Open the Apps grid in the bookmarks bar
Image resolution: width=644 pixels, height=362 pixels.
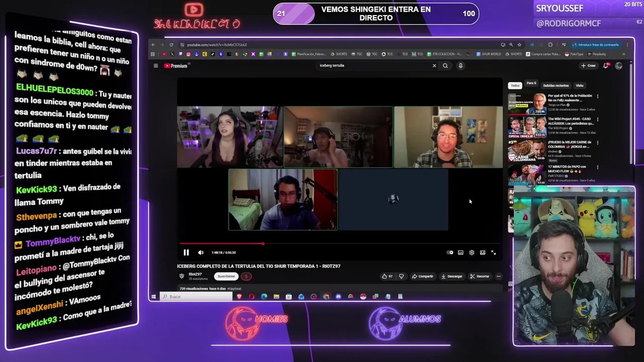[x=152, y=54]
